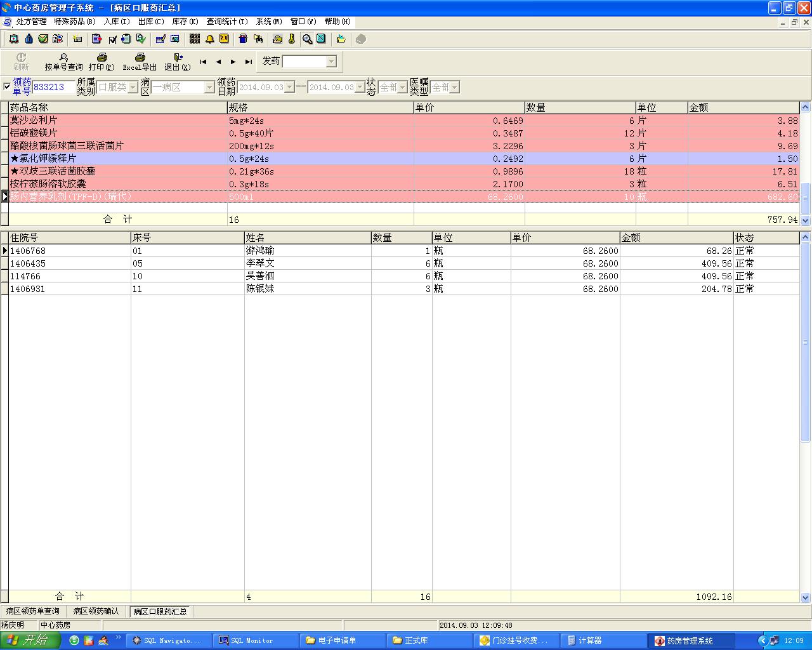Click the 领药单号 input field with 833213

click(x=54, y=87)
